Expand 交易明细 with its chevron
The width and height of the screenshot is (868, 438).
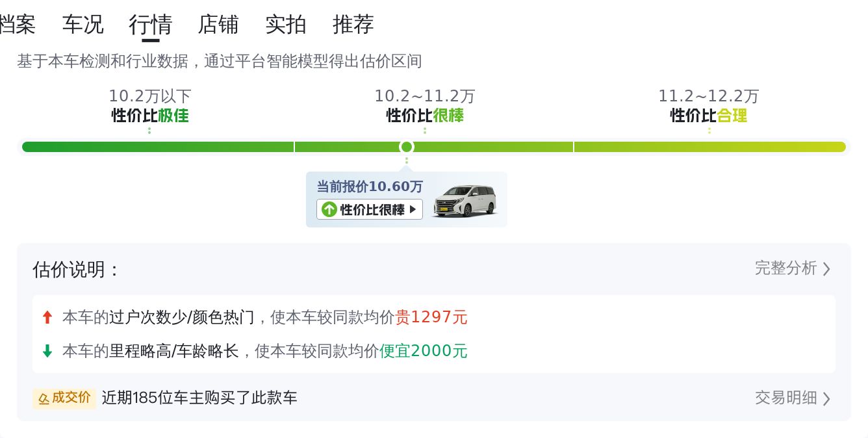pyautogui.click(x=826, y=398)
